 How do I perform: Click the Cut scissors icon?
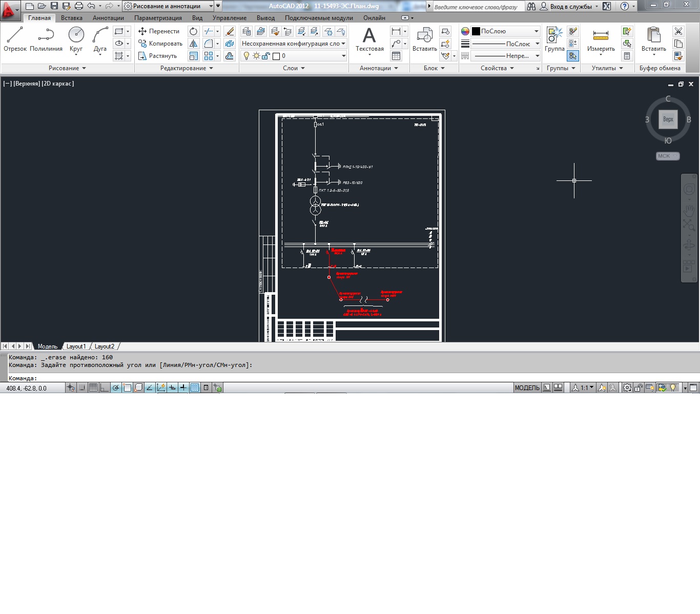coord(678,31)
